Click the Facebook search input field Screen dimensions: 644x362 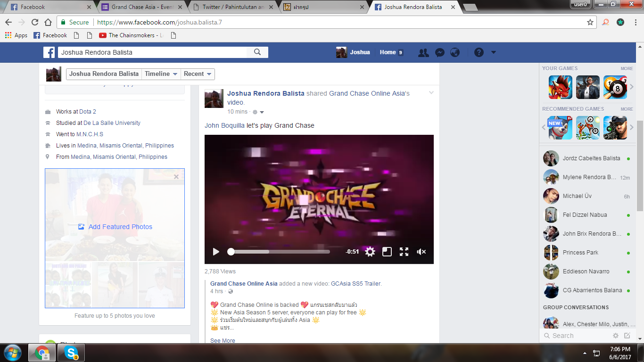pos(152,52)
